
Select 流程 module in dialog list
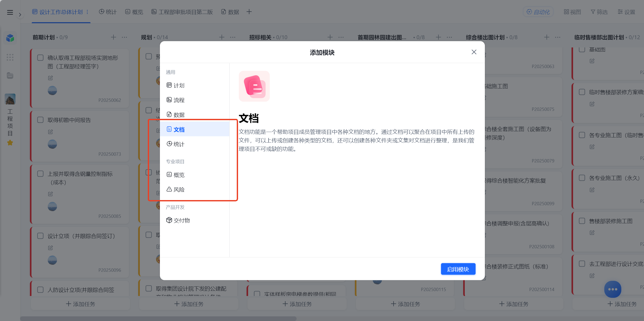point(195,100)
